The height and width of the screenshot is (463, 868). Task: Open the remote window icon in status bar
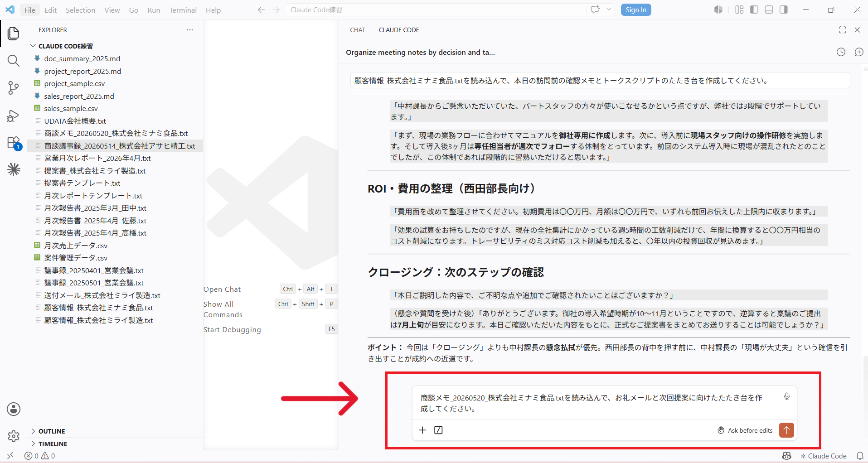(10, 456)
